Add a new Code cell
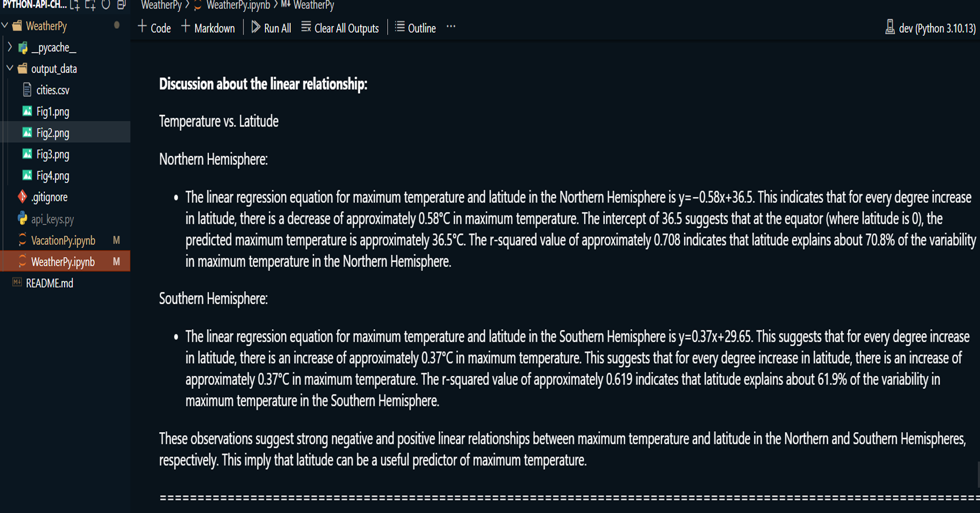This screenshot has height=513, width=980. pos(154,28)
